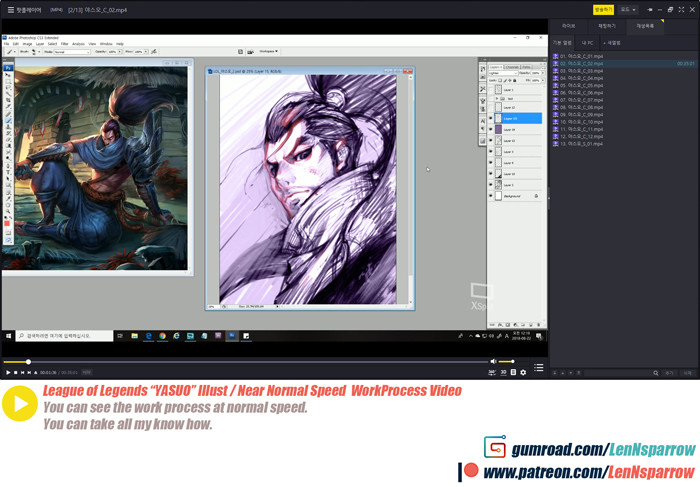Toggle the playlist panel list icon
The height and width of the screenshot is (487, 700).
539,367
